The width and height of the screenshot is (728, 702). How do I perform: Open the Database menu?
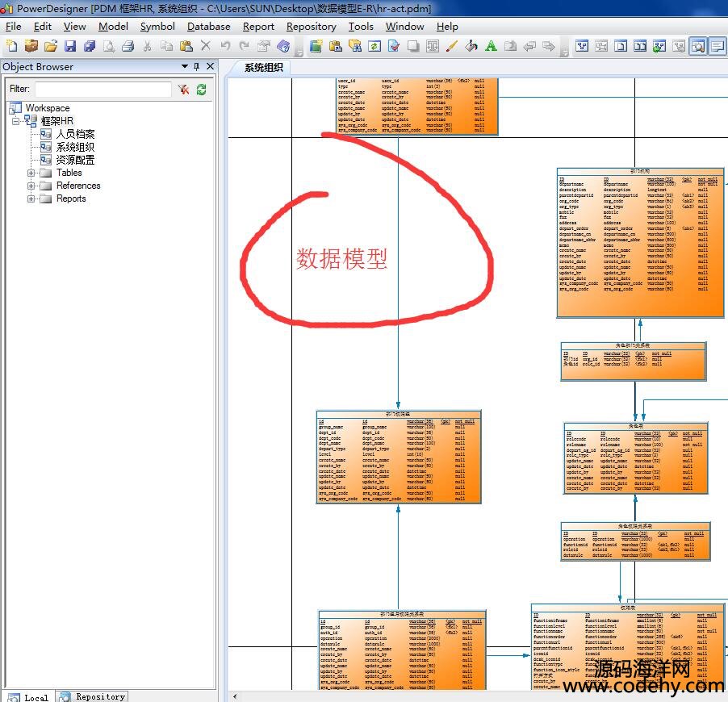click(209, 27)
